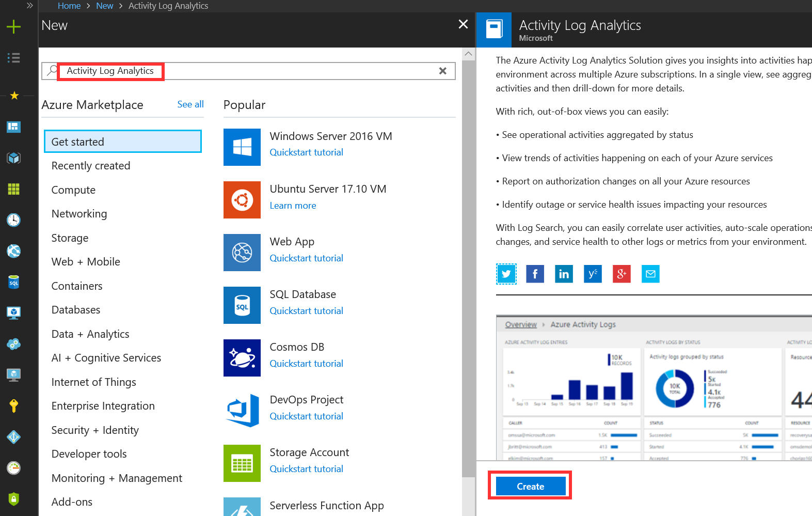This screenshot has height=516, width=812.
Task: Share via Twitter icon
Action: 506,274
